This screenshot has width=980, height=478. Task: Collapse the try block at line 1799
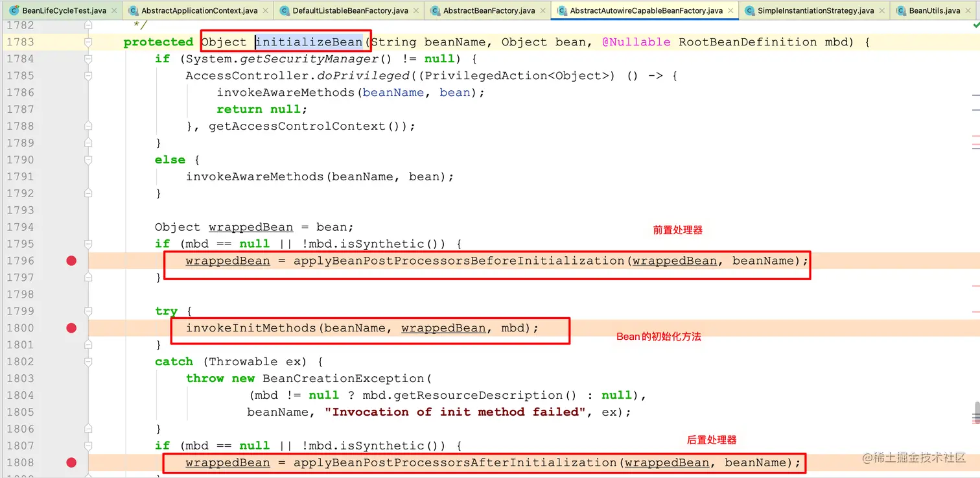click(x=88, y=311)
